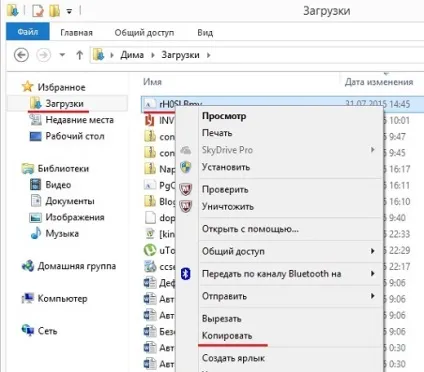
Task: Open Рабочий стол in sidebar
Action: pyautogui.click(x=75, y=136)
